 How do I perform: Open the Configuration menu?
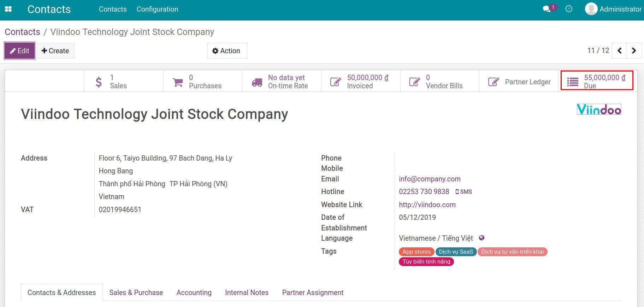point(157,9)
